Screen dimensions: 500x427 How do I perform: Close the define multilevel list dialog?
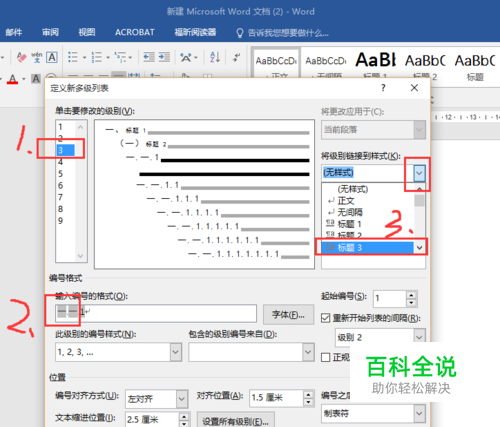pos(414,88)
